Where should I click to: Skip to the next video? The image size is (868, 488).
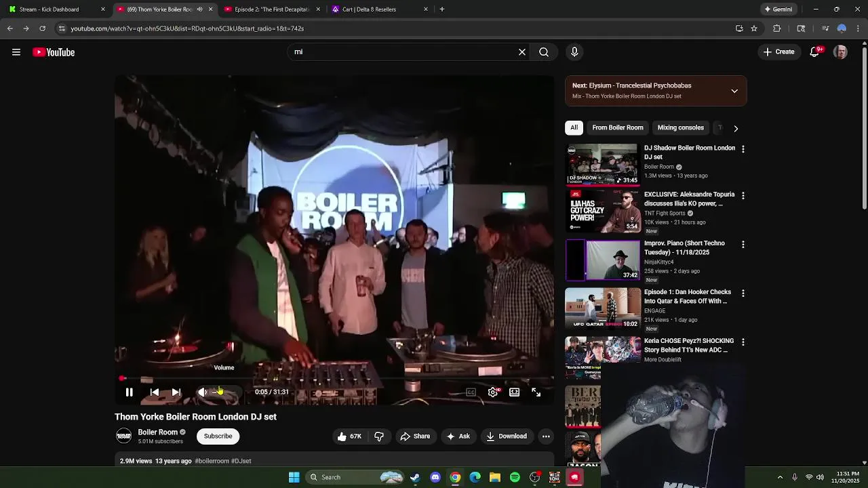176,392
